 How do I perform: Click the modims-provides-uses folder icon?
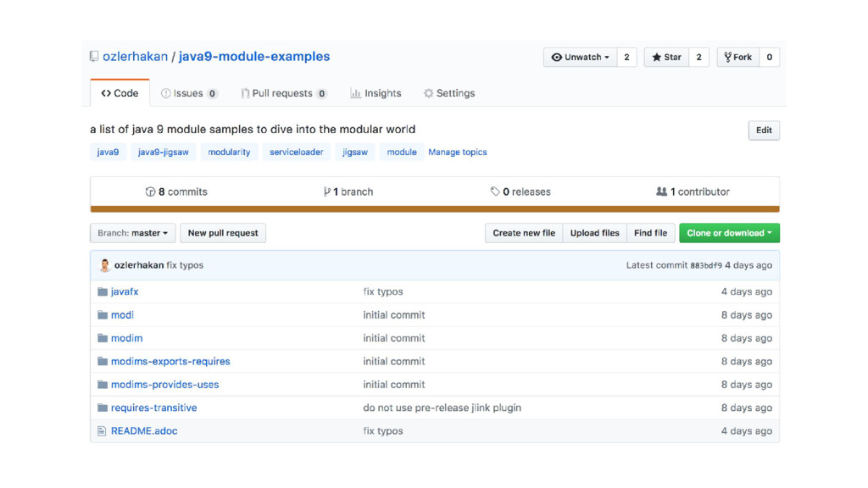[x=103, y=385]
